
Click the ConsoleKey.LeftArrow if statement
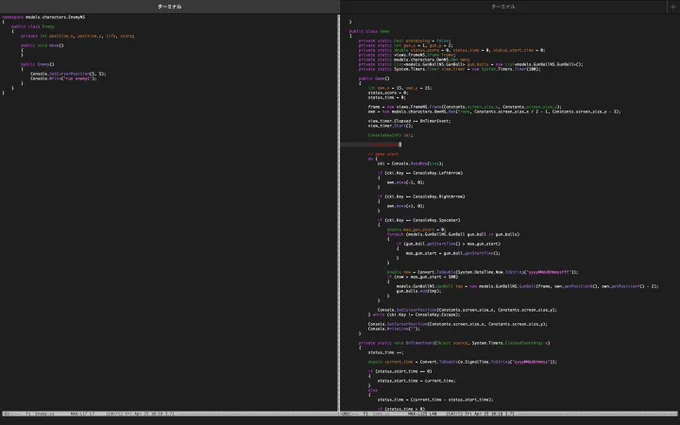(x=420, y=173)
